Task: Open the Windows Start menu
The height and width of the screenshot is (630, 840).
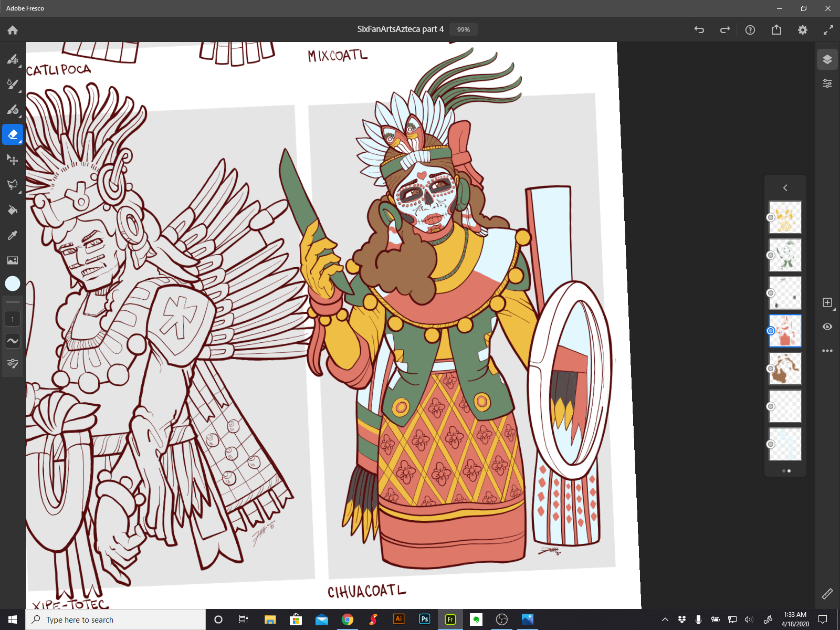Action: click(13, 619)
